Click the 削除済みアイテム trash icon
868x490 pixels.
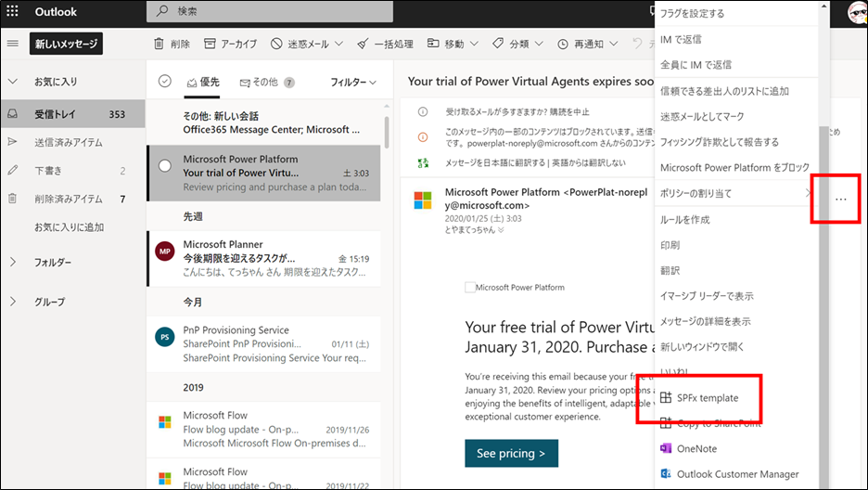pos(12,199)
